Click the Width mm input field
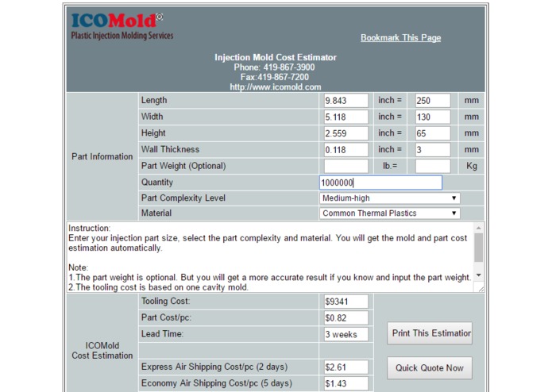552x392 pixels. (433, 117)
